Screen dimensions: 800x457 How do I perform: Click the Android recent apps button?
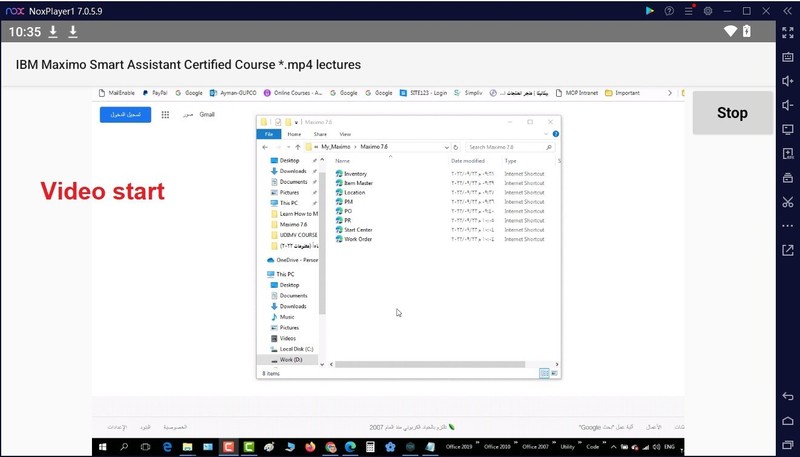[788, 445]
